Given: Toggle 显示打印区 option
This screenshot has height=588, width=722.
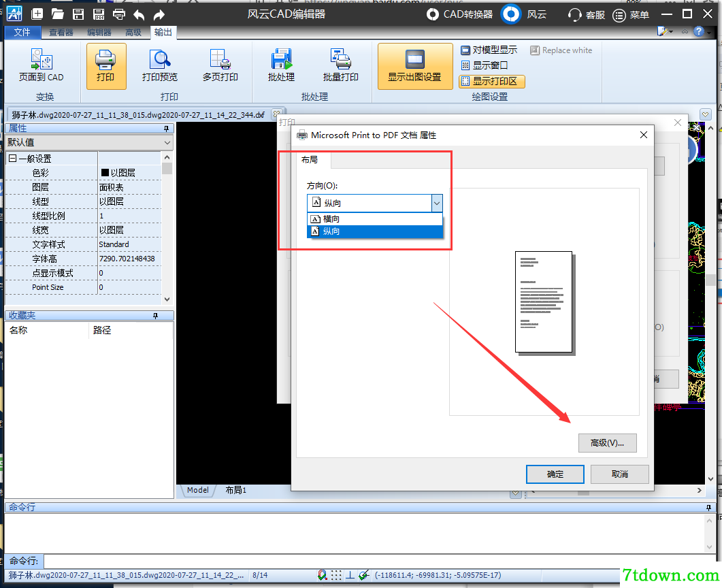Looking at the screenshot, I should pyautogui.click(x=492, y=82).
